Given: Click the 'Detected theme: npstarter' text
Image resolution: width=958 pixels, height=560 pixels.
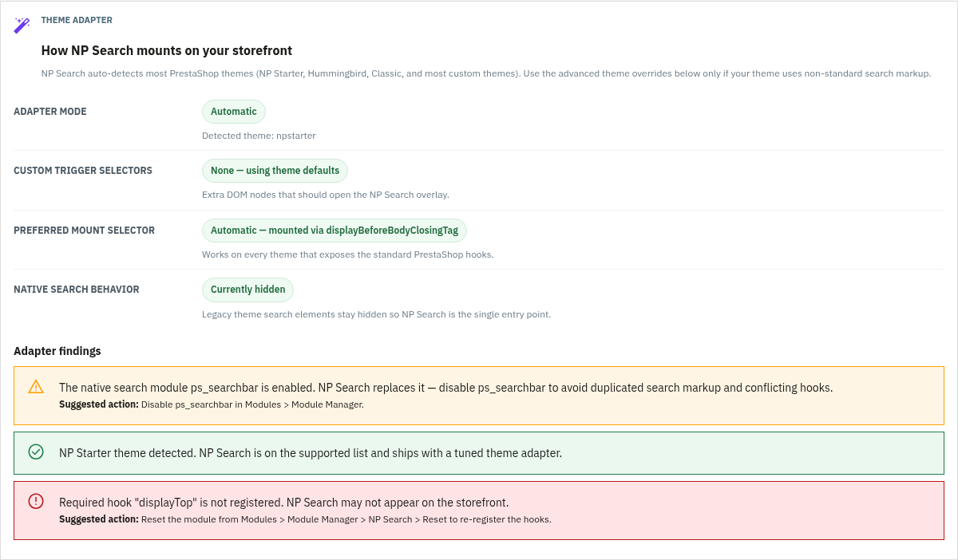Looking at the screenshot, I should click(x=259, y=136).
